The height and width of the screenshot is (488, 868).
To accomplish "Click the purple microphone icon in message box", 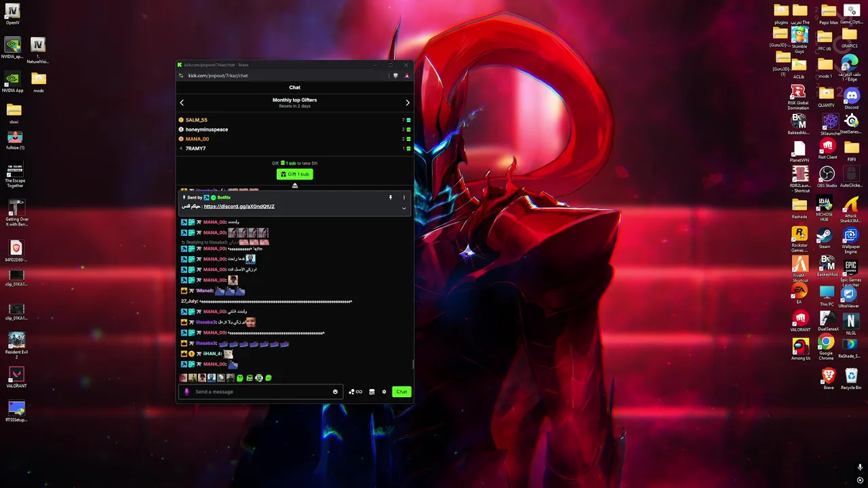I will tap(186, 392).
